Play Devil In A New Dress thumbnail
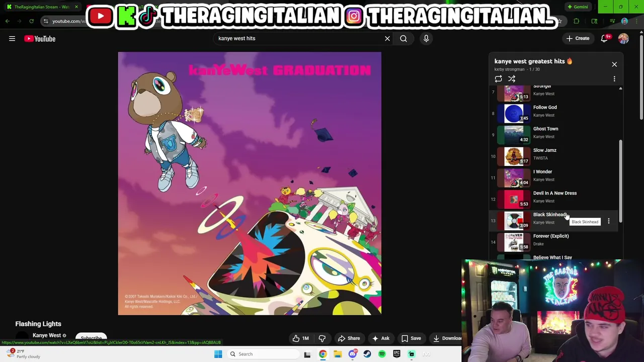 pyautogui.click(x=514, y=199)
